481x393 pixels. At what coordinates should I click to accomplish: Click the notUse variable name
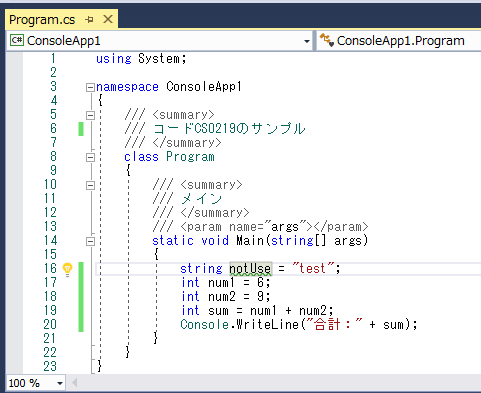(250, 269)
